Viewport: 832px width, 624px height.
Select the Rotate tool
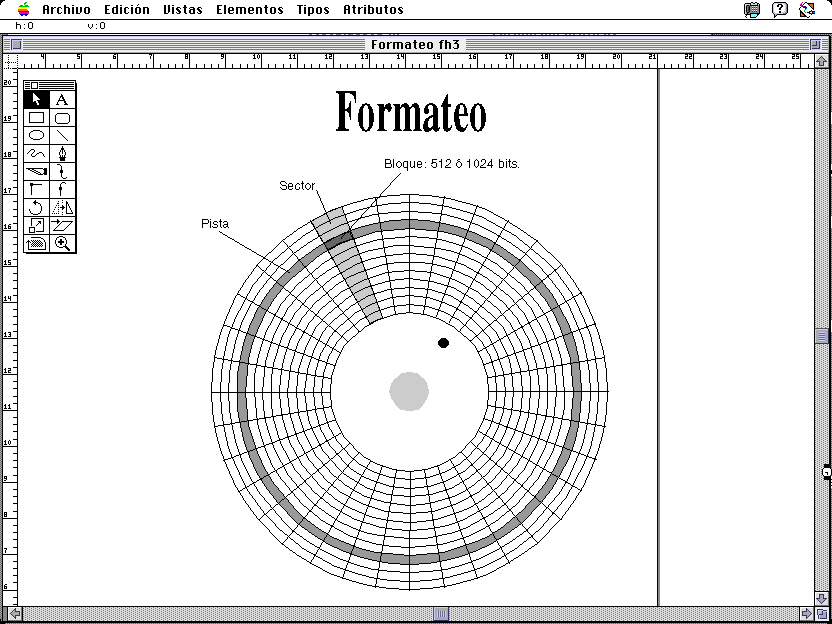[37, 207]
